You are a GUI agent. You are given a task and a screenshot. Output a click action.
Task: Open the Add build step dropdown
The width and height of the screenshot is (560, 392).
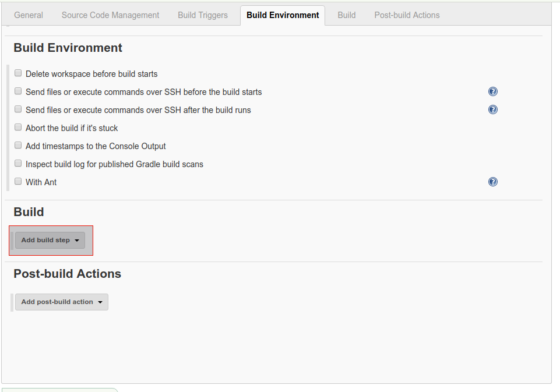pyautogui.click(x=50, y=241)
